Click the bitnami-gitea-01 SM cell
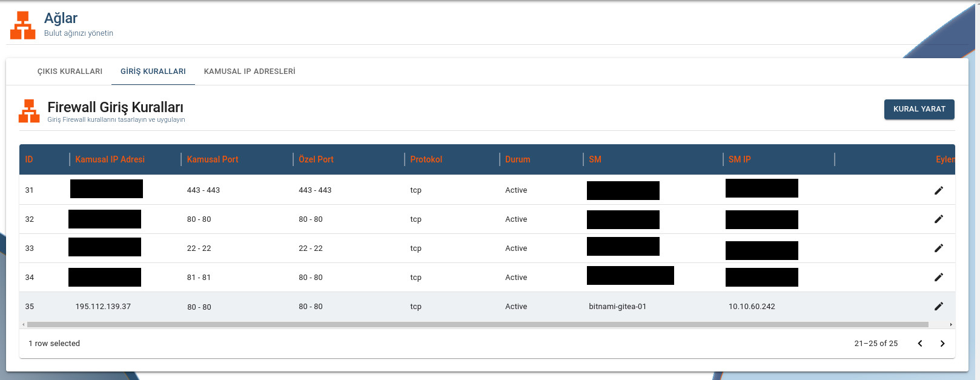Viewport: 980px width, 380px height. tap(618, 307)
